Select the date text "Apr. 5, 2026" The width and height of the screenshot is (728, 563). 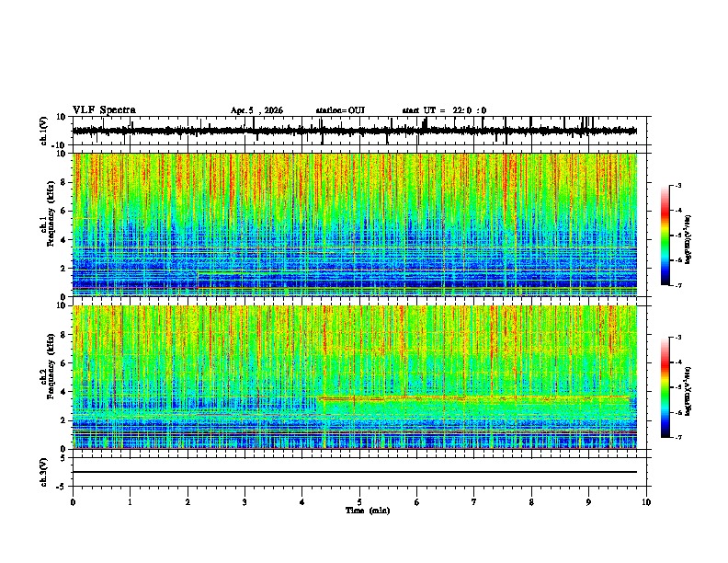tap(256, 110)
